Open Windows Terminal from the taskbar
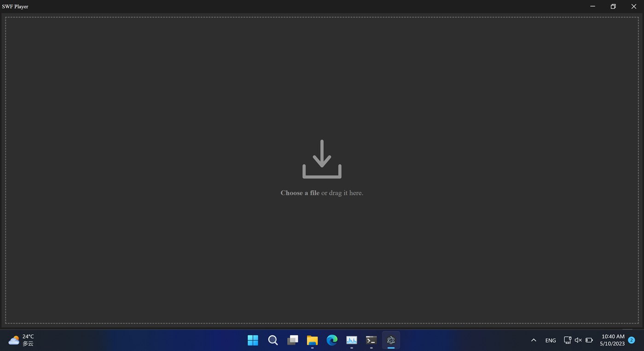This screenshot has height=351, width=644. pos(371,340)
